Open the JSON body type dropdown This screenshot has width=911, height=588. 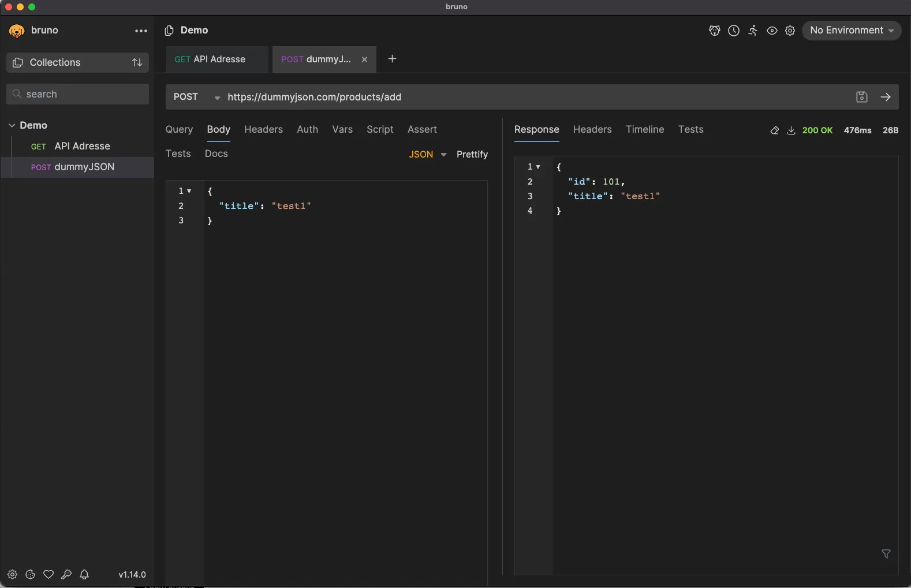428,154
